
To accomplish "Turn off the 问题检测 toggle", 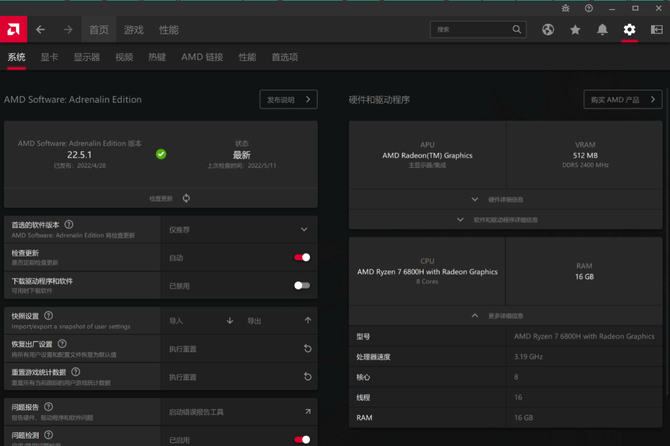I will point(301,439).
